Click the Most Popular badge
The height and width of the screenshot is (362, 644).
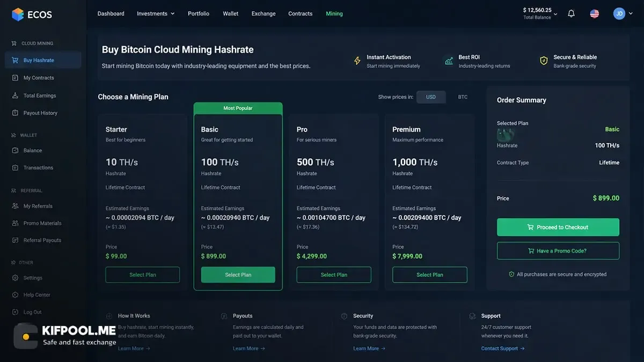point(238,108)
